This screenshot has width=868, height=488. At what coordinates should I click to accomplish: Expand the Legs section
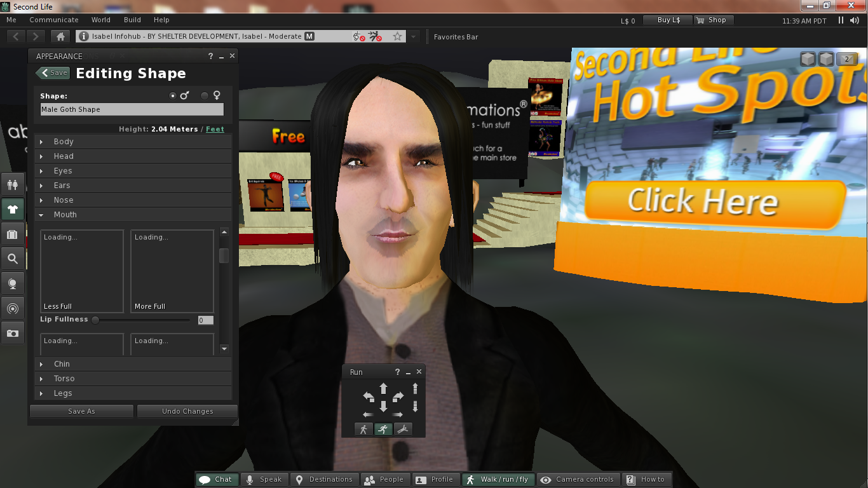(x=133, y=393)
